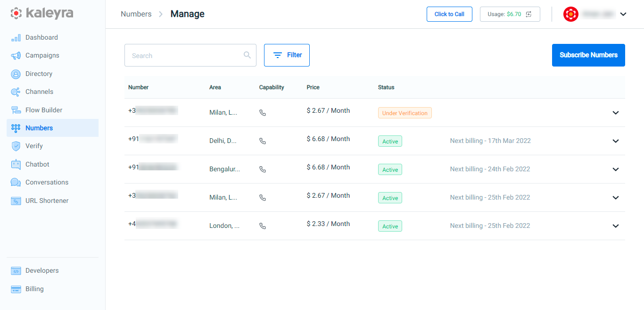Open Verify menu item
The width and height of the screenshot is (644, 310).
pyautogui.click(x=52, y=146)
